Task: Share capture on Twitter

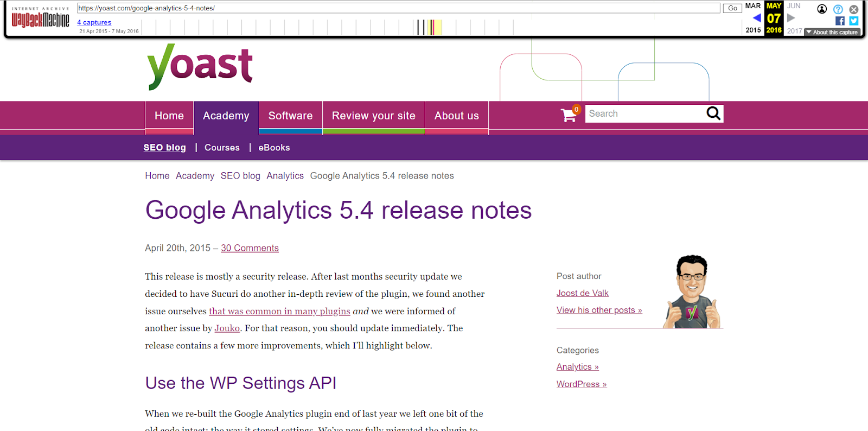Action: pos(854,21)
